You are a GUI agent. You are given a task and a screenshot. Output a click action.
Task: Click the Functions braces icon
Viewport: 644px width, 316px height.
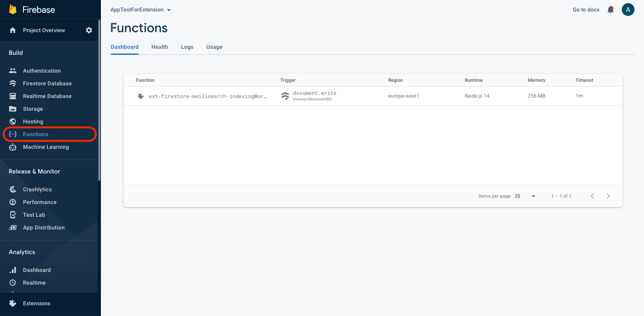(13, 134)
